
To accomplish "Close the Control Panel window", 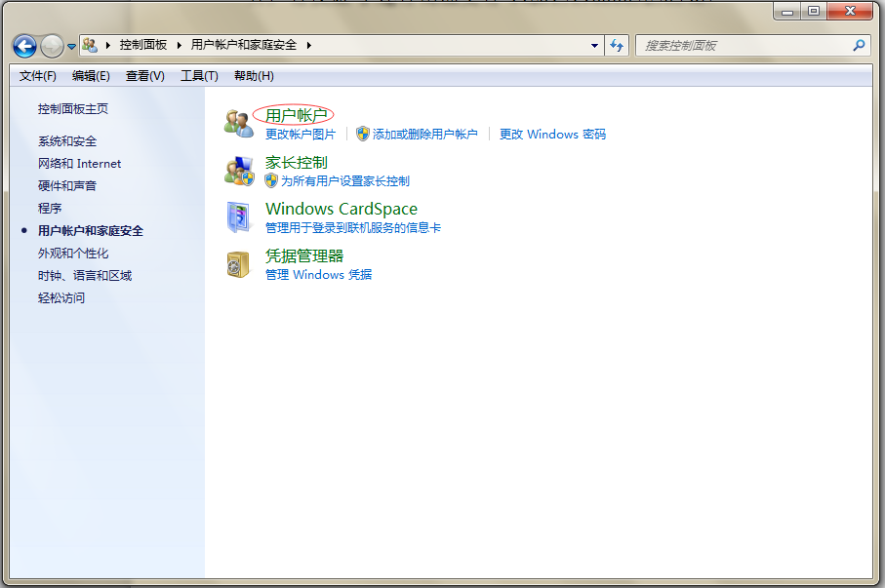I will [850, 12].
